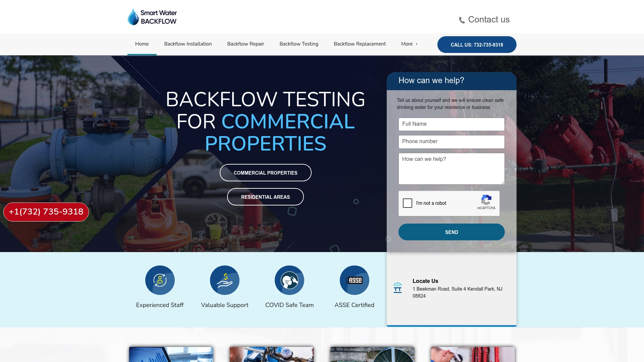
Task: Select RESIDENTIAL AREAS button
Action: click(x=265, y=197)
